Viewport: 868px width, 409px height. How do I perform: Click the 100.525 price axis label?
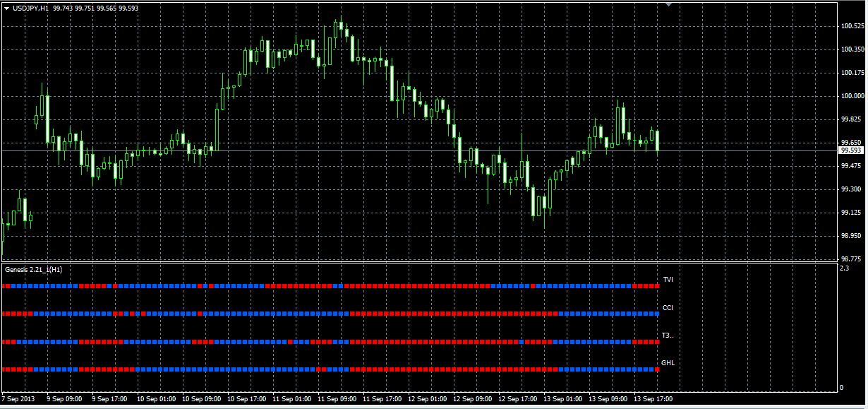[852, 26]
